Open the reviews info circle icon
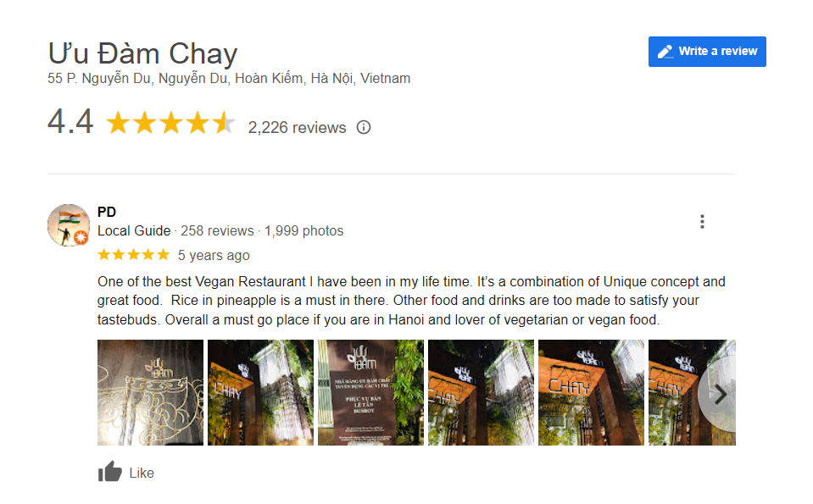The image size is (813, 504). (x=364, y=127)
